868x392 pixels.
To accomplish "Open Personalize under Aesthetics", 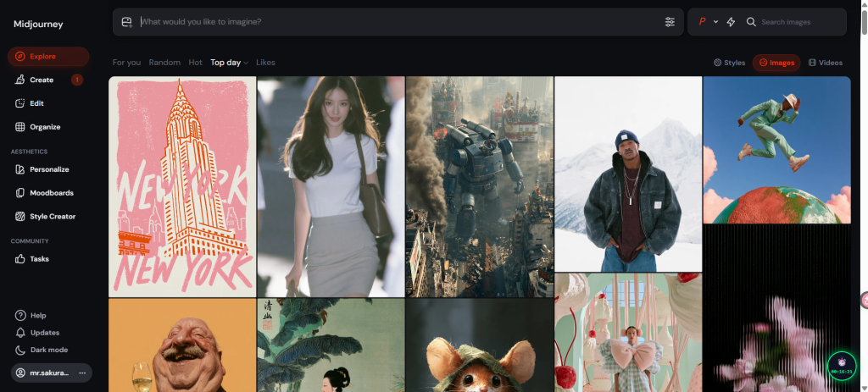I will (x=49, y=169).
